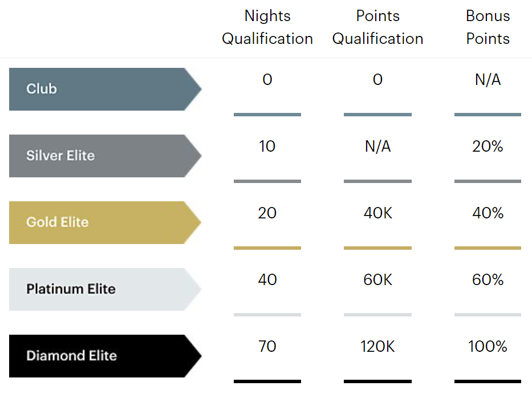Image resolution: width=532 pixels, height=394 pixels.
Task: Click the Nights Qualification column header
Action: click(267, 27)
